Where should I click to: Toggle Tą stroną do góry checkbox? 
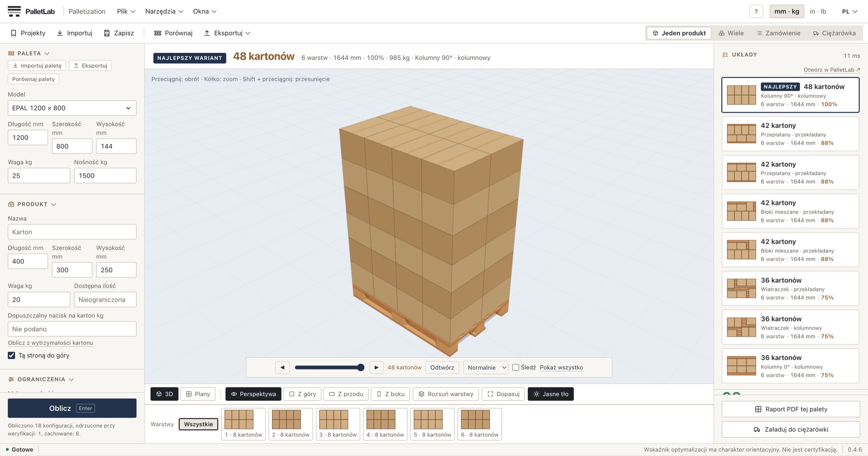tap(12, 355)
